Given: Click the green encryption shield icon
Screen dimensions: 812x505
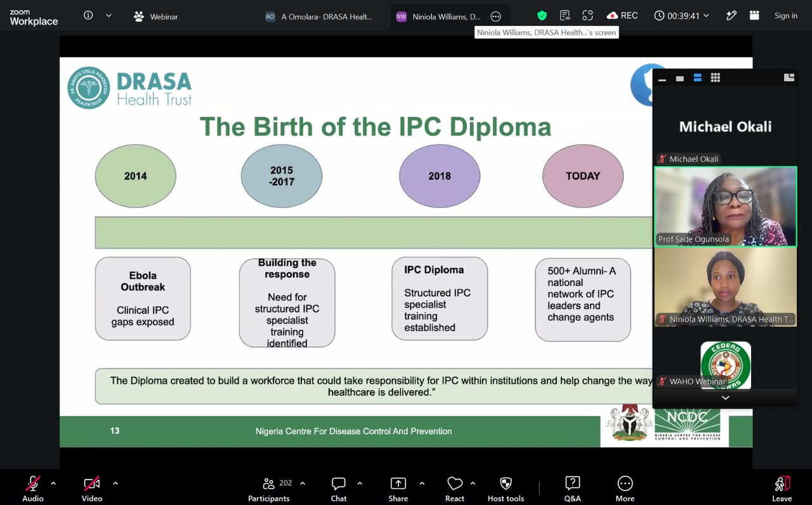Looking at the screenshot, I should [542, 16].
